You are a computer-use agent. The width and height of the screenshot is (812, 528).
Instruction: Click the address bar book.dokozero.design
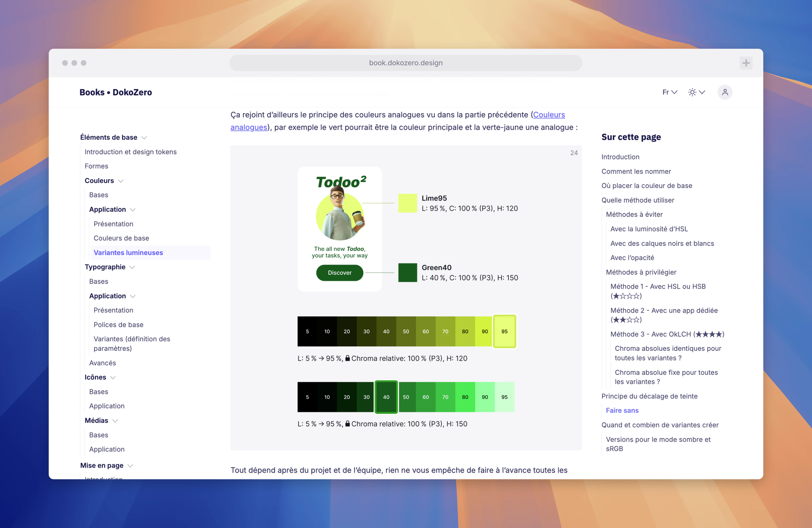pyautogui.click(x=406, y=63)
